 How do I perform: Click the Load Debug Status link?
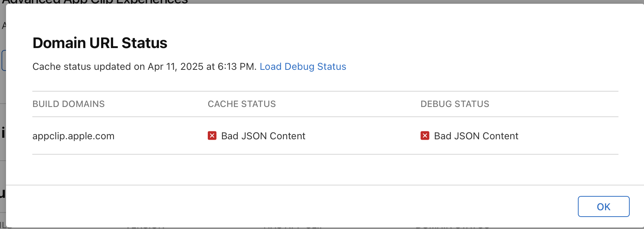[x=303, y=66]
